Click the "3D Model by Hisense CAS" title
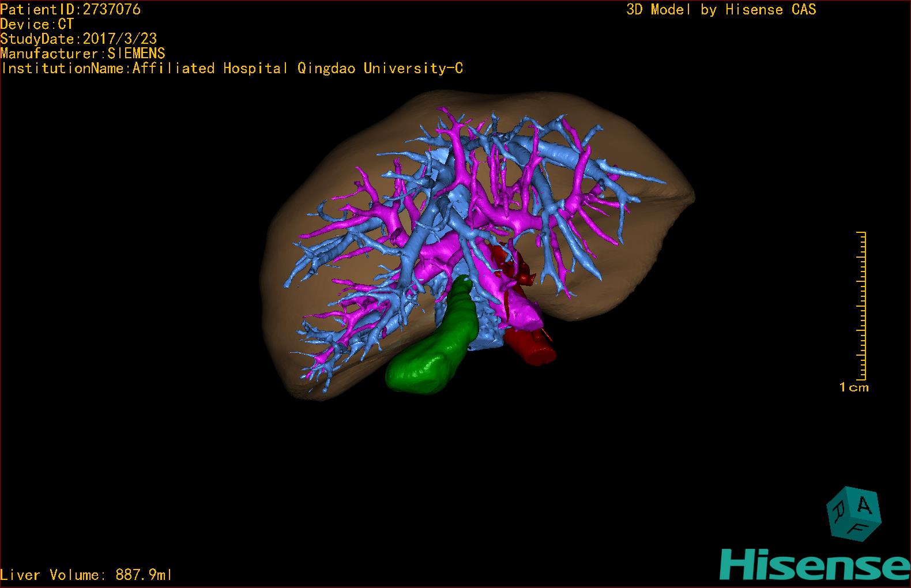 tap(721, 9)
